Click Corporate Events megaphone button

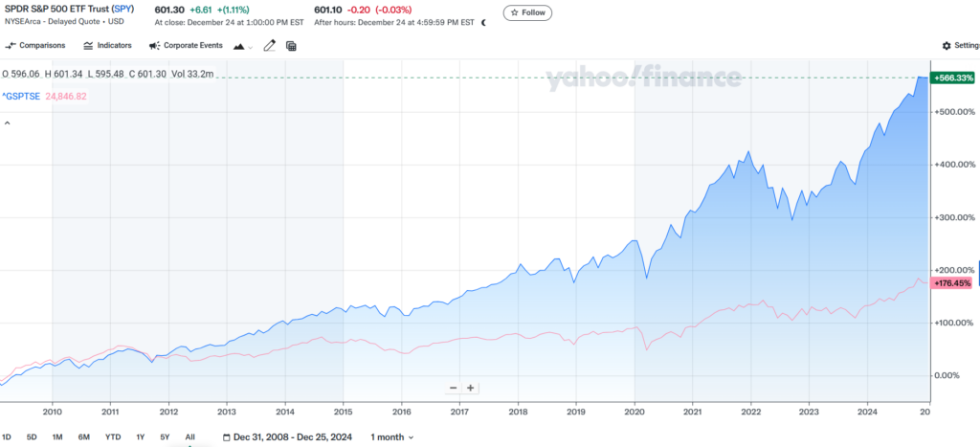coord(186,45)
